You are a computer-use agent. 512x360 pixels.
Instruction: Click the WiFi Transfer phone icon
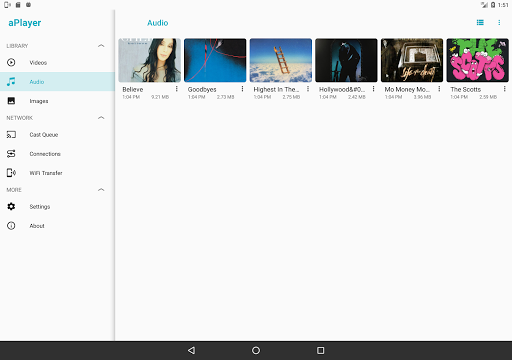(x=11, y=173)
